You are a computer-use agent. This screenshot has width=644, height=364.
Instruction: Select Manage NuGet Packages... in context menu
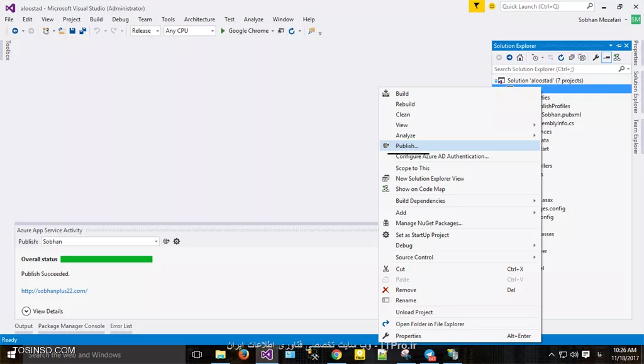(x=460, y=223)
